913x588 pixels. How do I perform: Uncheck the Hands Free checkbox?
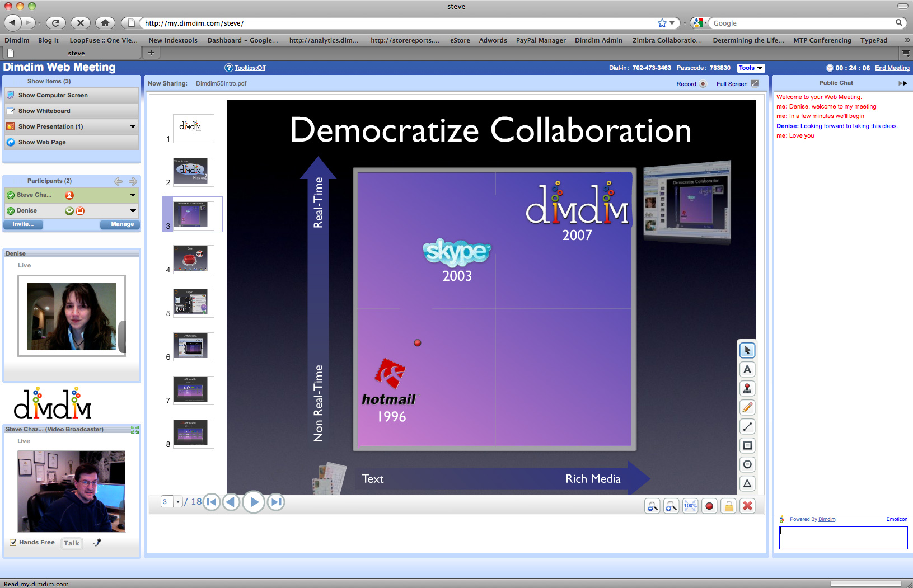point(13,542)
